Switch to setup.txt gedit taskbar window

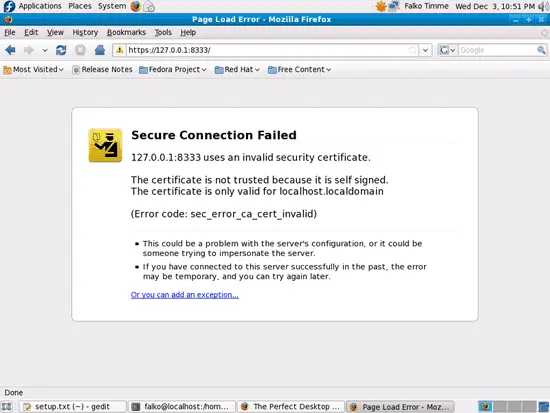(72, 406)
